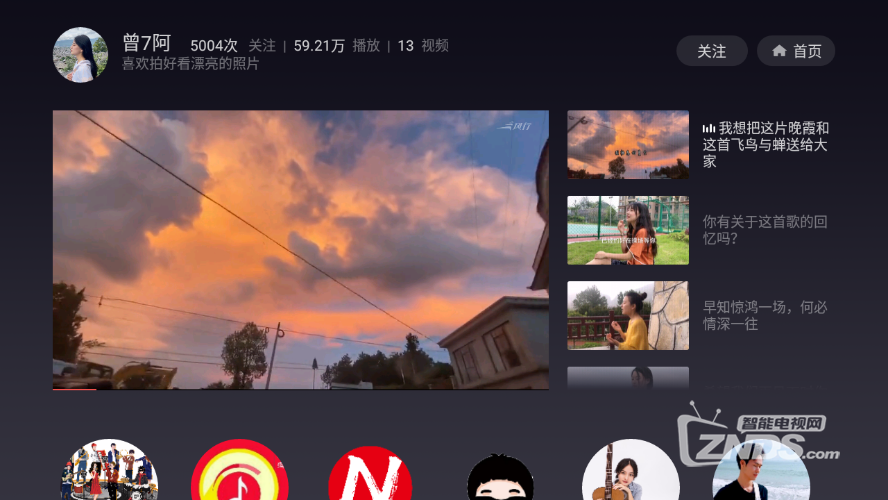The image size is (888, 500).
Task: Open video titled 早知惊鸿一场,何必情深一往
Action: pyautogui.click(x=765, y=315)
